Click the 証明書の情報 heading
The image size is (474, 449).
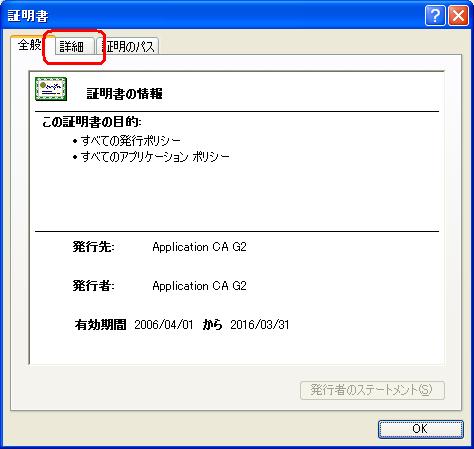coord(125,94)
